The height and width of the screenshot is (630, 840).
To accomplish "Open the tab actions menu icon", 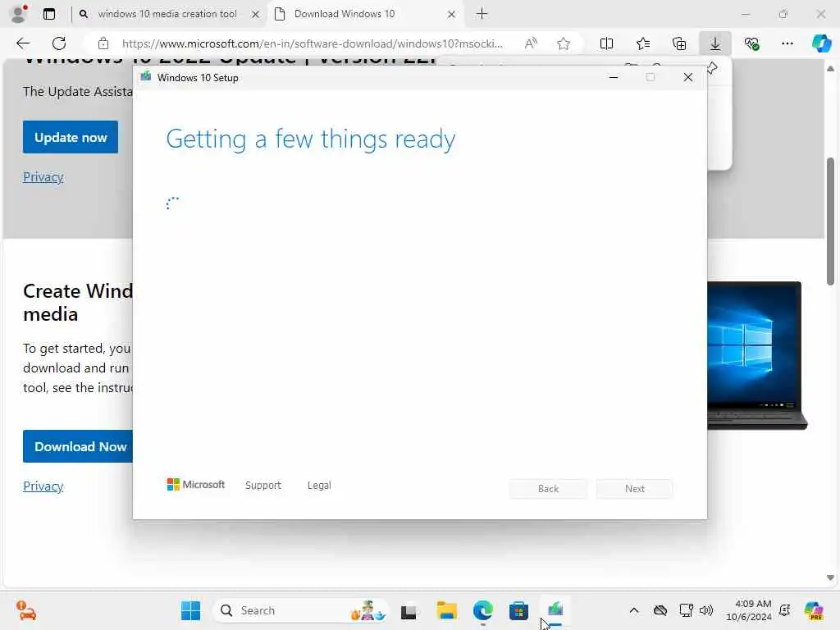I will click(48, 14).
